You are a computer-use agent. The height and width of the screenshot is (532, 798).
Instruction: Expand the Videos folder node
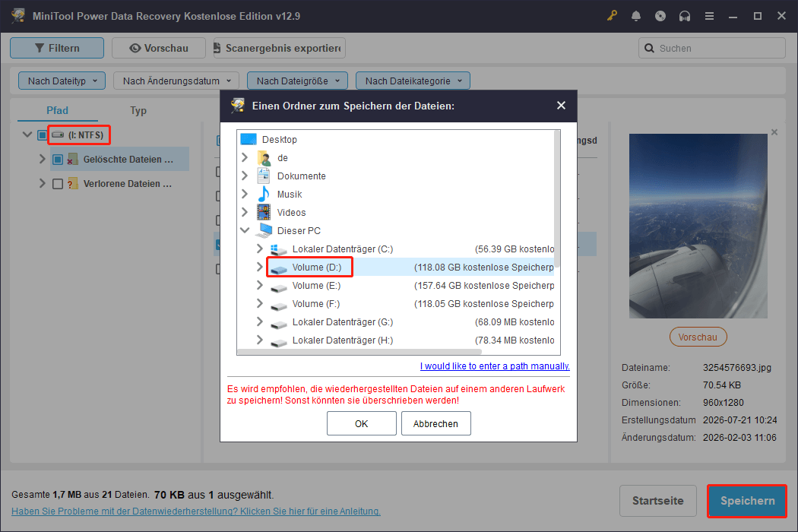pyautogui.click(x=245, y=212)
